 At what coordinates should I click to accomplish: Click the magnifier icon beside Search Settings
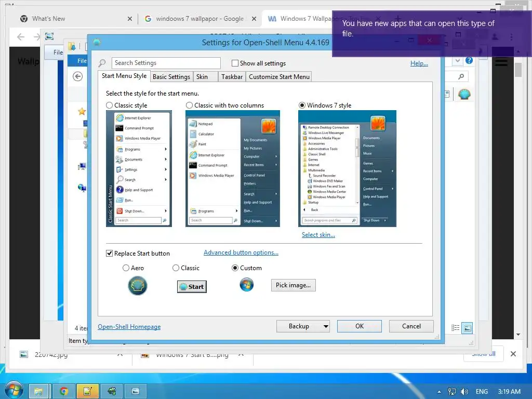pyautogui.click(x=102, y=63)
